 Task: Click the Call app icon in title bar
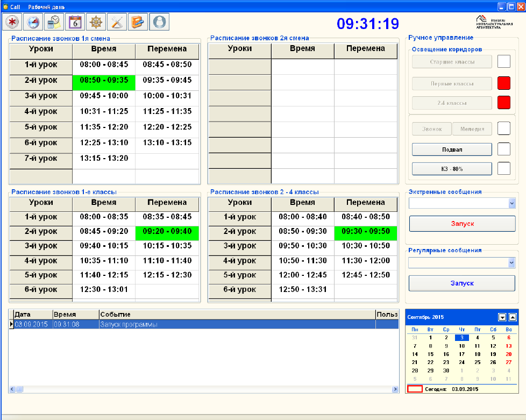tap(5, 6)
